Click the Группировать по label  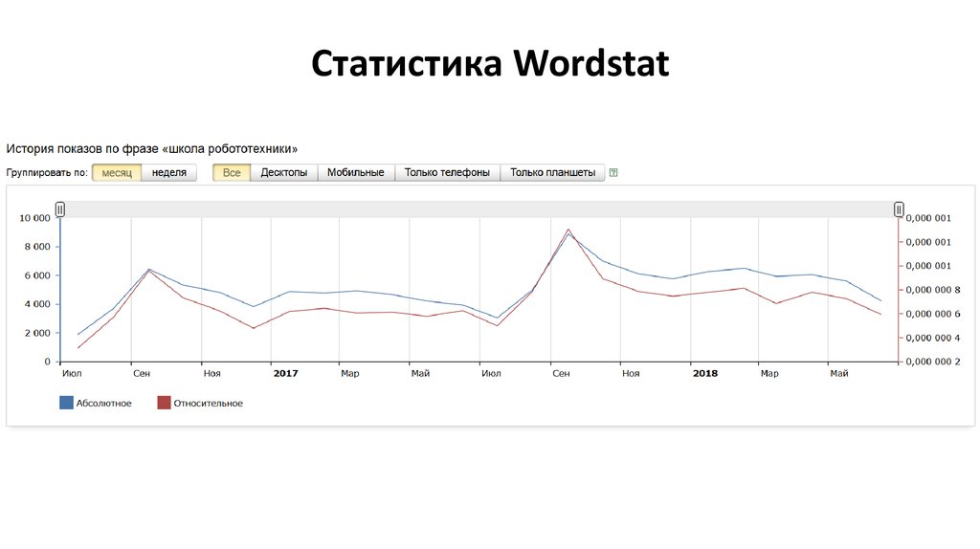(x=47, y=173)
